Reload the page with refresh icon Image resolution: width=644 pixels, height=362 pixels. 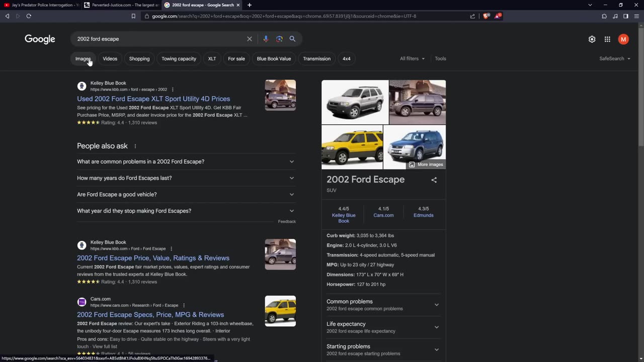pos(29,16)
